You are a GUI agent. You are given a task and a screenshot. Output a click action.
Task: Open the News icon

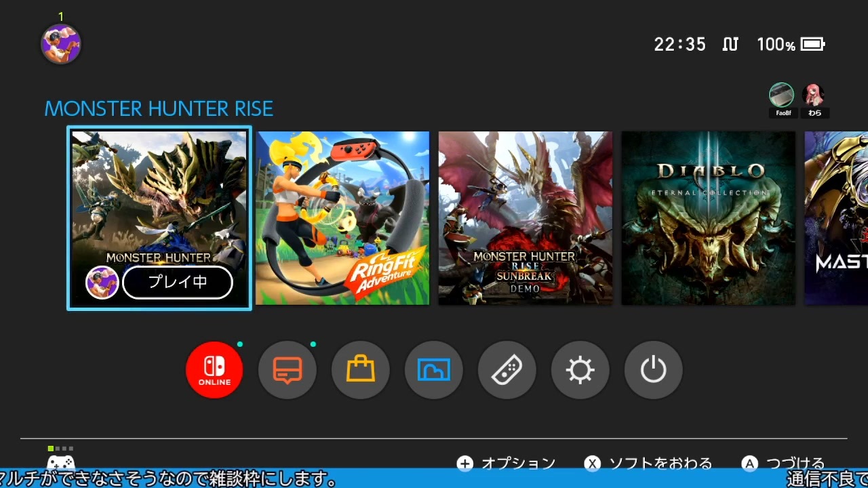(288, 370)
